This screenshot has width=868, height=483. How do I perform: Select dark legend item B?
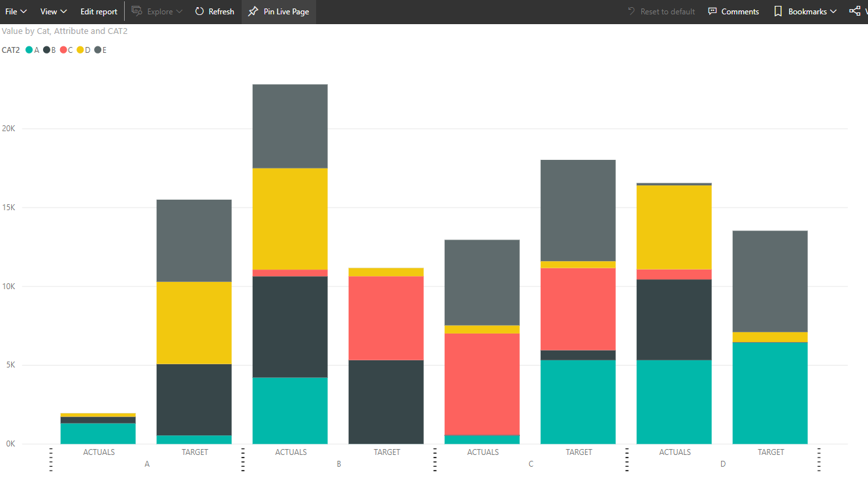click(50, 50)
